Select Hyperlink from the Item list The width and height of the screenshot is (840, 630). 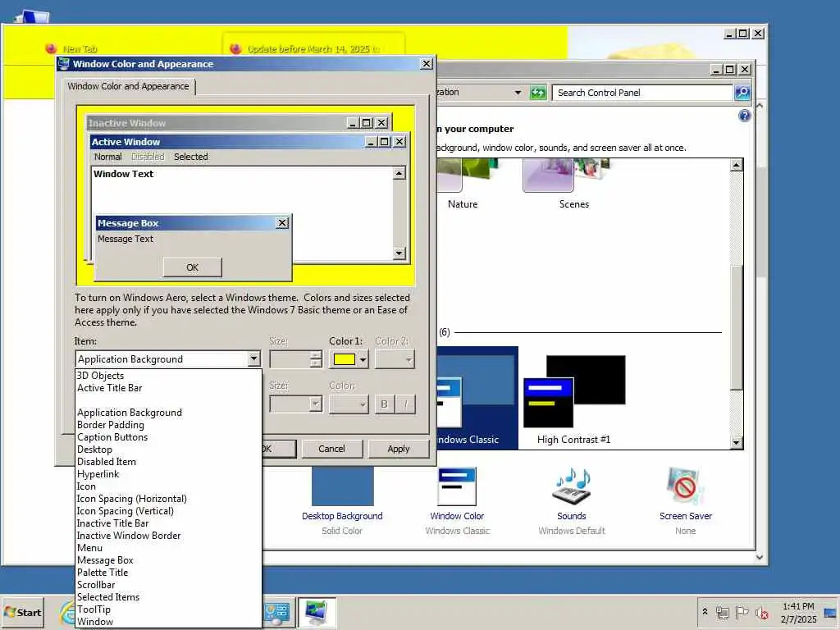pyautogui.click(x=168, y=474)
